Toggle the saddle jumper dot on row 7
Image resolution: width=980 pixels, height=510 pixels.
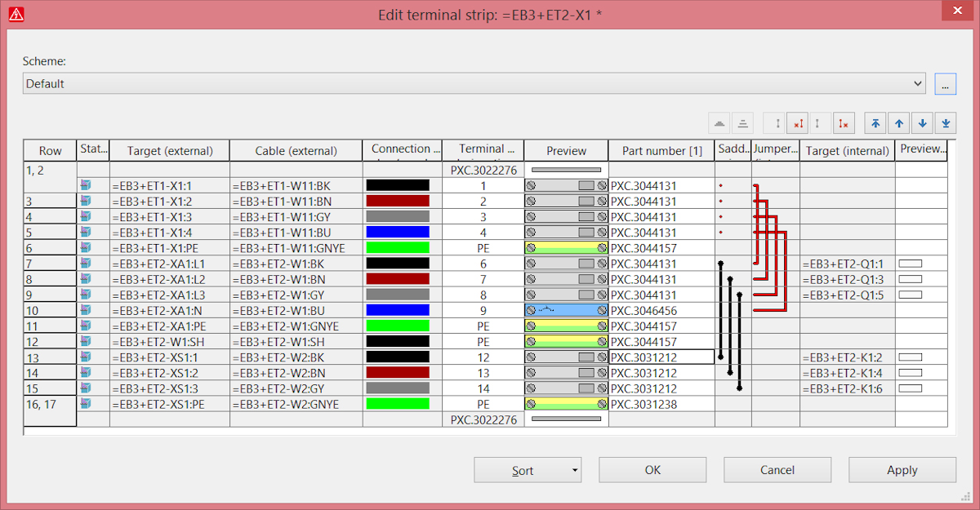(720, 263)
